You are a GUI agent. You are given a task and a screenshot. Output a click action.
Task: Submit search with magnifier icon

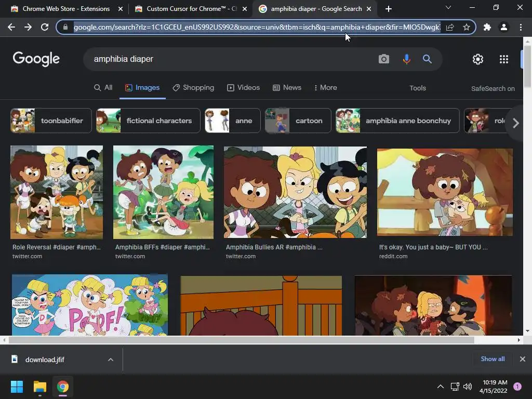pos(427,59)
